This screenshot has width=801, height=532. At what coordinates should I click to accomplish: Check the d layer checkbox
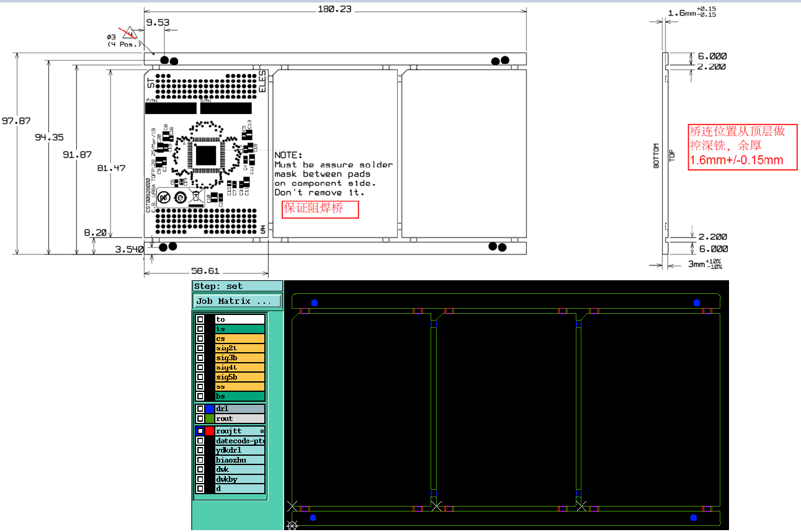click(x=200, y=489)
